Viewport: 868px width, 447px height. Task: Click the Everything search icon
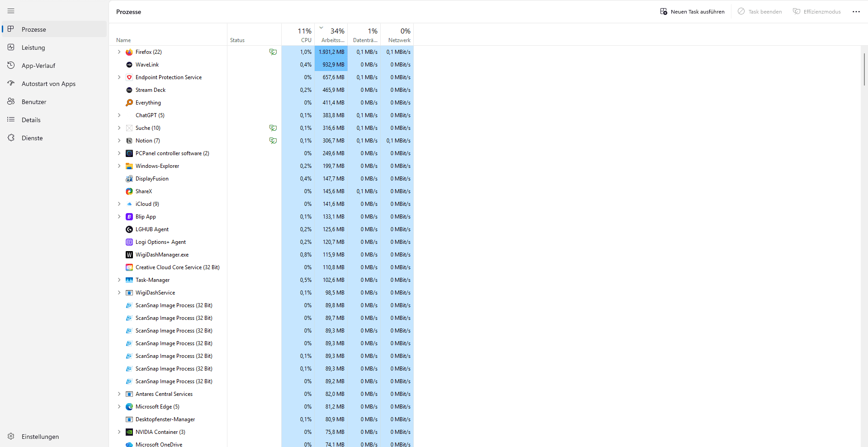[x=129, y=103]
